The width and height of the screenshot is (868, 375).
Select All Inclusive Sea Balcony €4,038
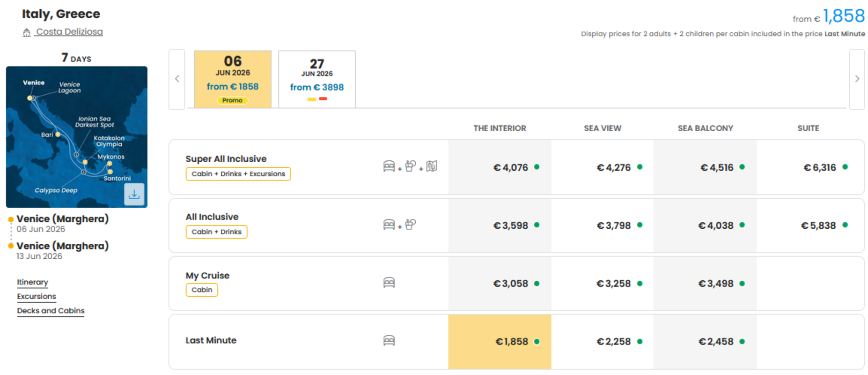705,225
